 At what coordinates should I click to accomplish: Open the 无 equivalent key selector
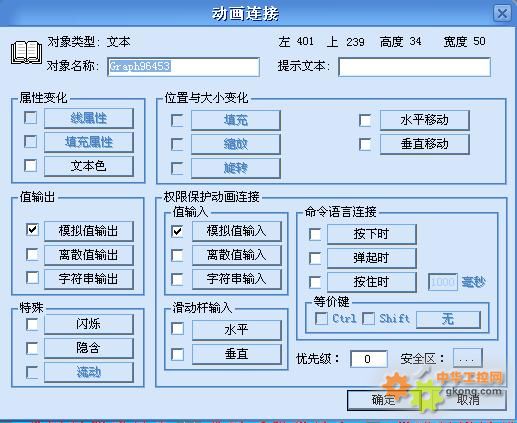tap(448, 319)
